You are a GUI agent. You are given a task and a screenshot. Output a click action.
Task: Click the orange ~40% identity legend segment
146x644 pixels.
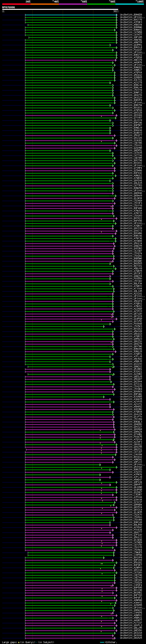click(45, 4)
